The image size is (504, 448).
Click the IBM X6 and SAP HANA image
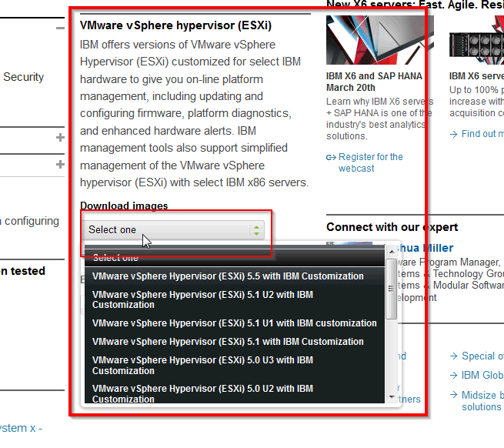tap(379, 40)
